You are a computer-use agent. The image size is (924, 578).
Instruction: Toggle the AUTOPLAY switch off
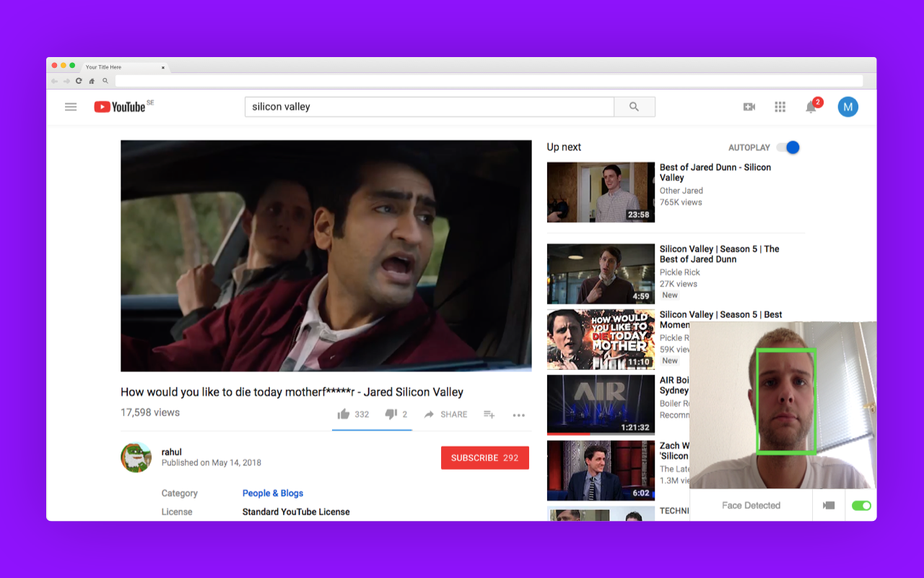click(x=788, y=147)
